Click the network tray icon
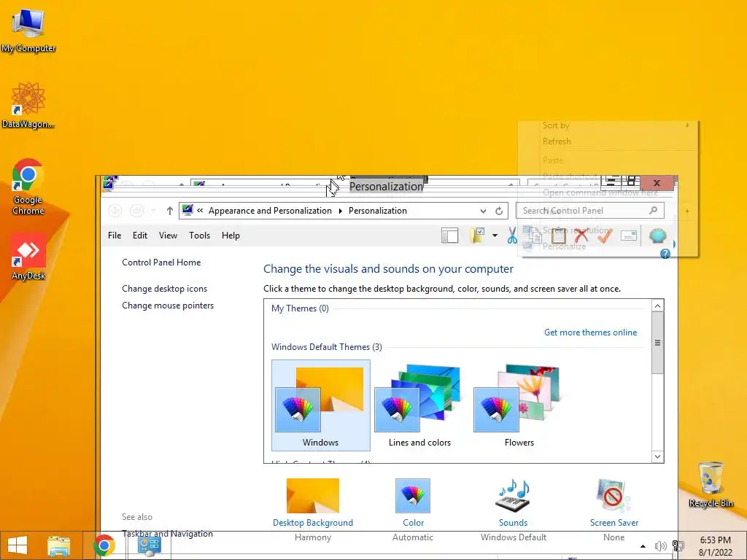The width and height of the screenshot is (747, 560). pyautogui.click(x=678, y=546)
